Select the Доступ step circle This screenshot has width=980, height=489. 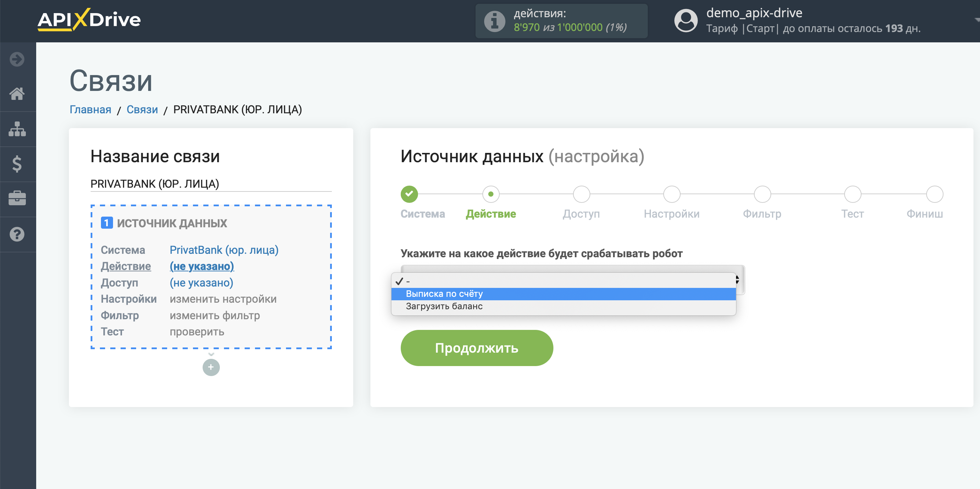tap(581, 194)
